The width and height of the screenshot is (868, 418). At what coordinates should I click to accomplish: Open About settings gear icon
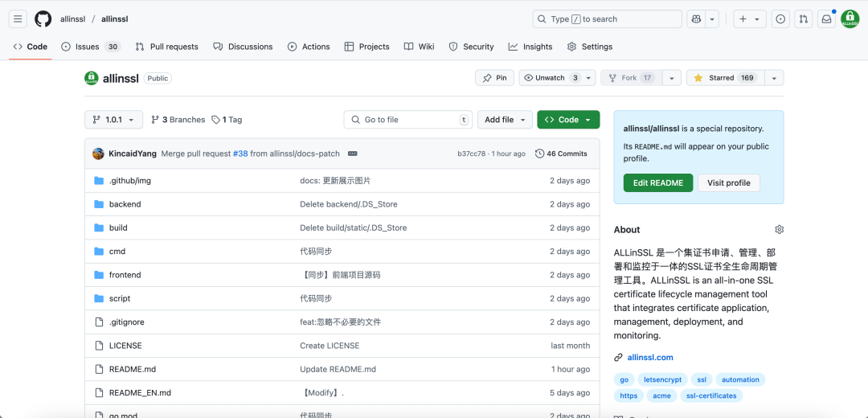pos(780,229)
